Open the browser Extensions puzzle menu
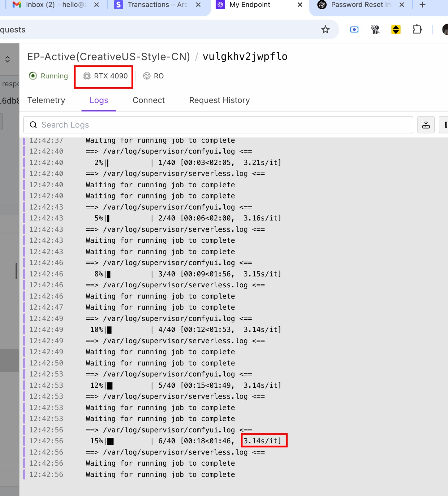 417,30
